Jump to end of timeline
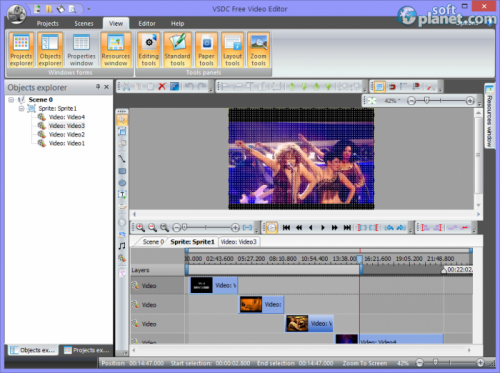Screen dimensions: 500x373 pos(347,228)
